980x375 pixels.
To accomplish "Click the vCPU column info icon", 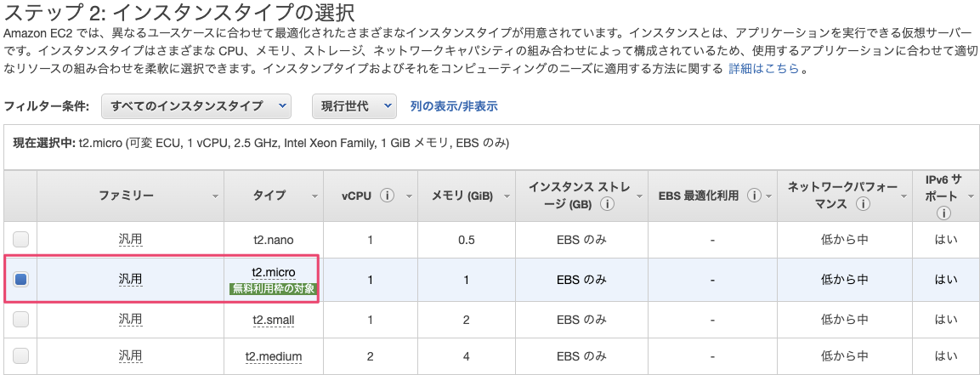I will [388, 195].
